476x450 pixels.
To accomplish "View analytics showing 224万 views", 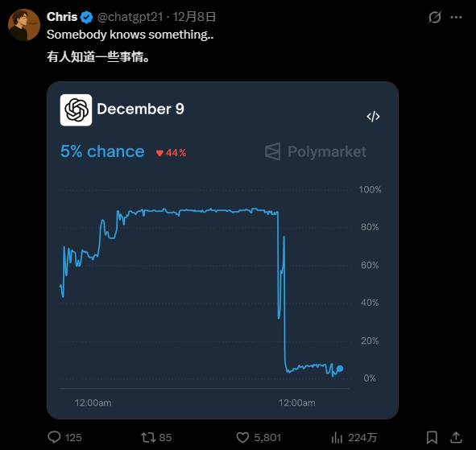I will (337, 438).
